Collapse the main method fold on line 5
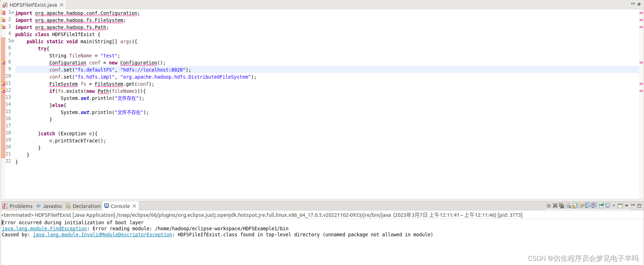This screenshot has width=644, height=265. coord(12,41)
